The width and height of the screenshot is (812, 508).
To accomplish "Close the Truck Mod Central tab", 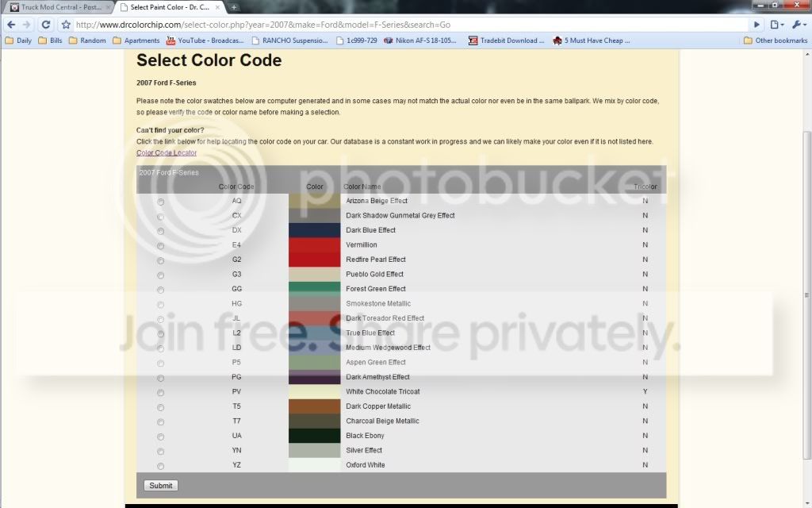I will click(108, 7).
